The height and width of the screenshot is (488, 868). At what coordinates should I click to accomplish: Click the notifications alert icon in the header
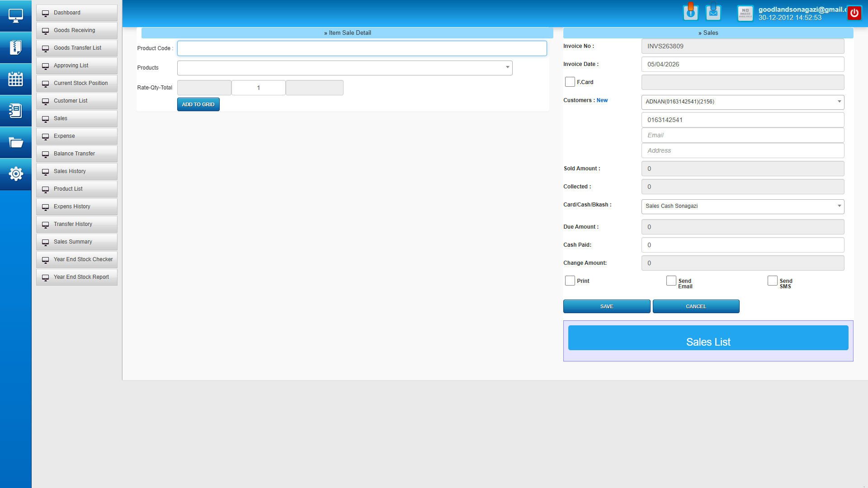690,12
